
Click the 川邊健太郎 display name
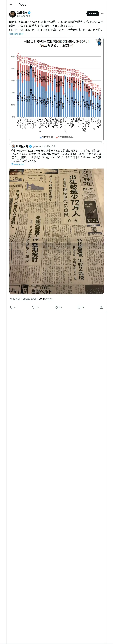coord(22,146)
